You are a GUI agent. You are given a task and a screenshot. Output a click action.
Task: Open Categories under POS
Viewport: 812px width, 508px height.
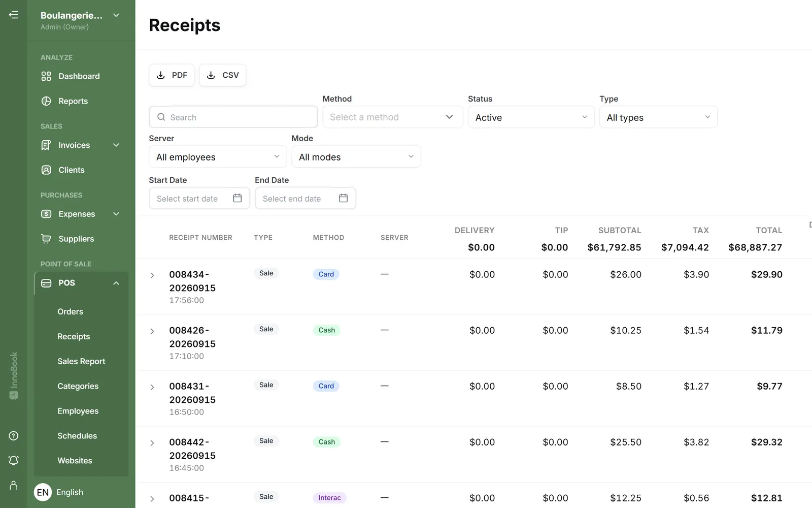click(x=78, y=387)
